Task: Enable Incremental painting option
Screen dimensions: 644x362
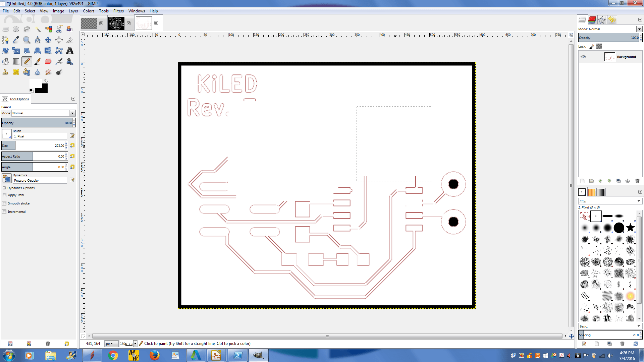Action: point(4,212)
